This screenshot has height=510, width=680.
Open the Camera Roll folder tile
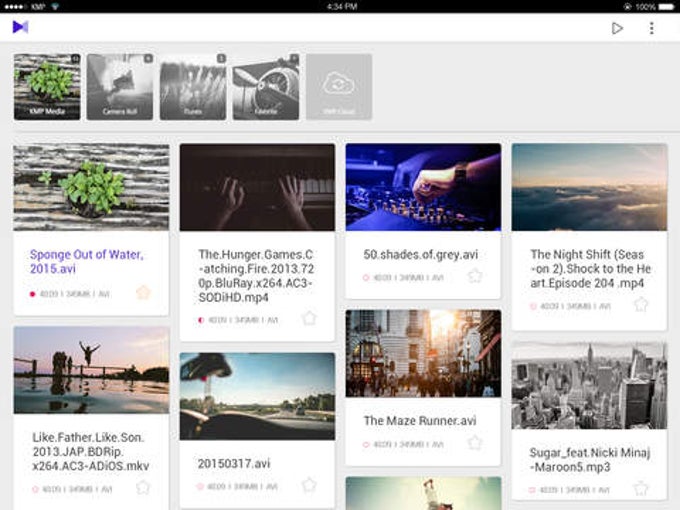point(120,87)
